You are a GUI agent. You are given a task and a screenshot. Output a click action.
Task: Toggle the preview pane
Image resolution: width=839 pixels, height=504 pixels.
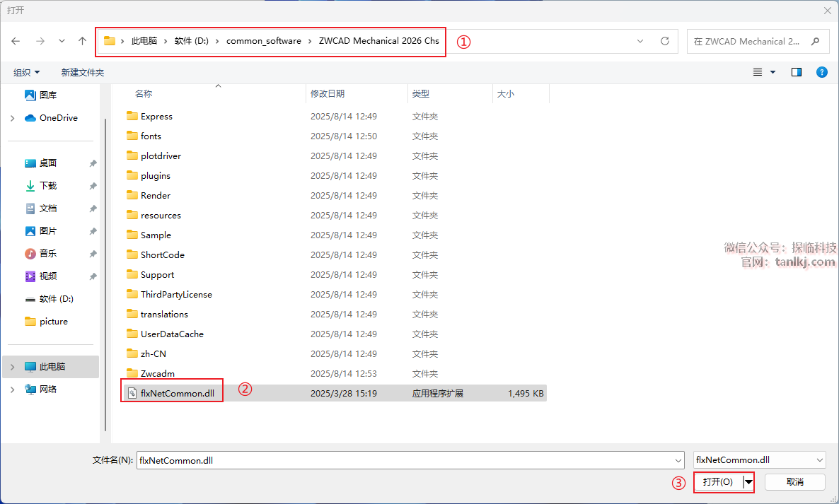[x=796, y=72]
